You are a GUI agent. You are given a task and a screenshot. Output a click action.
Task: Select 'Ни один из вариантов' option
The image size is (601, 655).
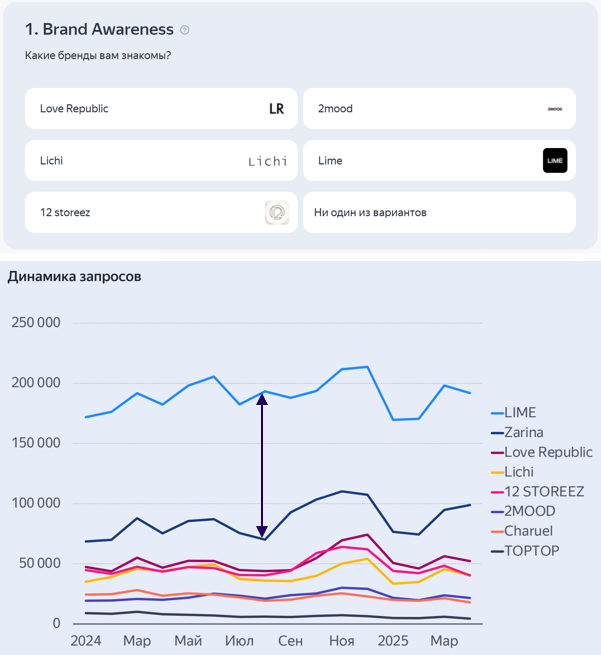pyautogui.click(x=439, y=212)
